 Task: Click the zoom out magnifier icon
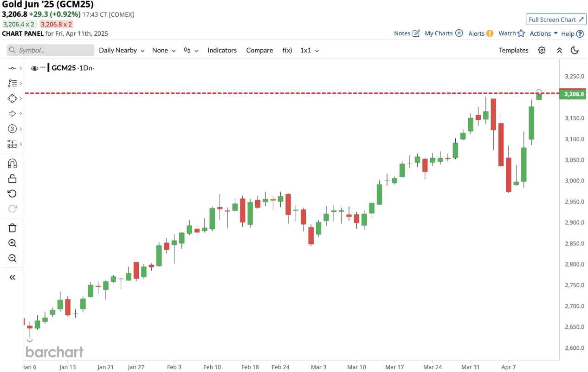[x=13, y=258]
